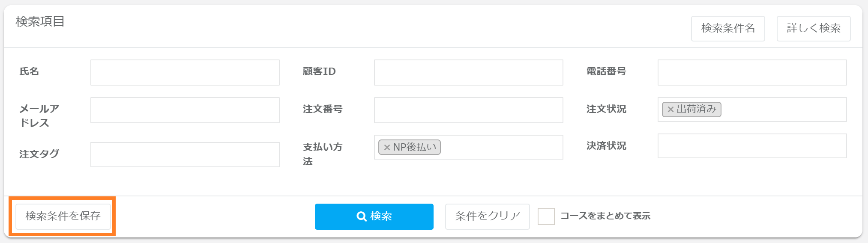Focus the 氏名 input field
Viewport: 868px width, 243px height.
point(185,72)
